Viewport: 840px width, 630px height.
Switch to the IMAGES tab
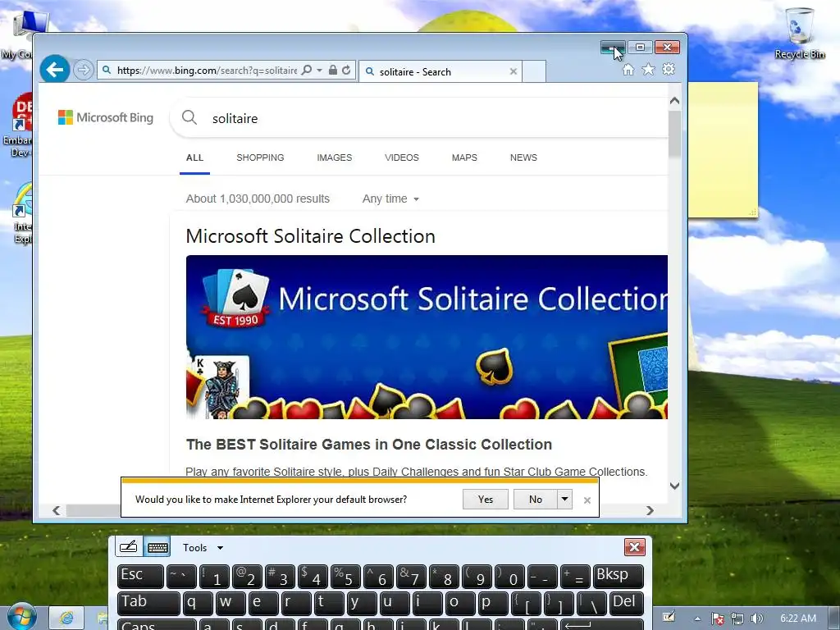tap(335, 157)
